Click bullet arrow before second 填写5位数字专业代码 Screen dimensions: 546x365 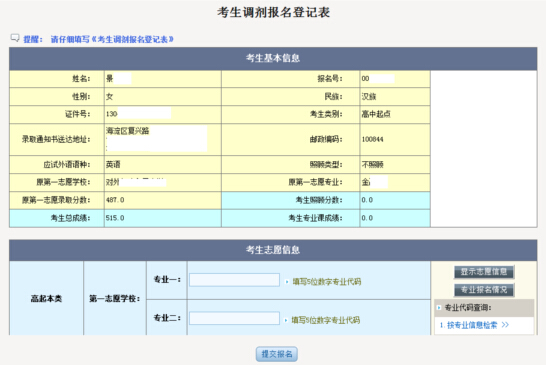click(x=286, y=320)
